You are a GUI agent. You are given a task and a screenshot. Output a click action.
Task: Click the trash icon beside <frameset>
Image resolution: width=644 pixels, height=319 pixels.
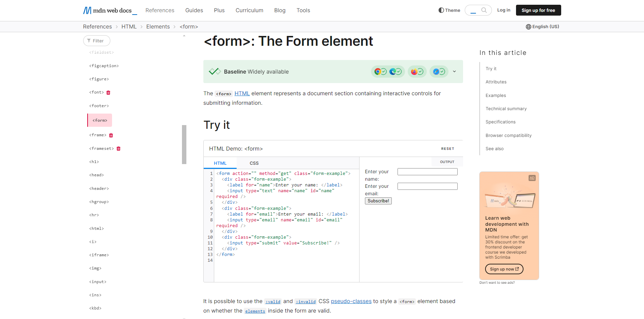118,148
